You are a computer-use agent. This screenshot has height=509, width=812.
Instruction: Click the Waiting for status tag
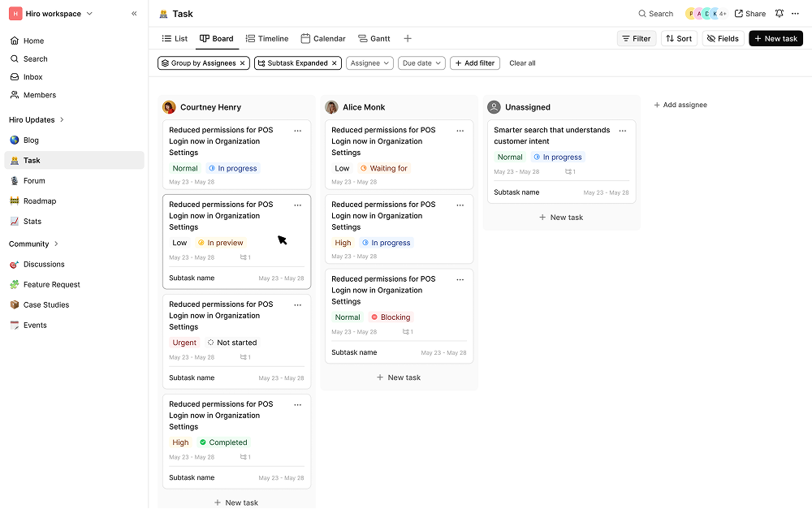384,168
